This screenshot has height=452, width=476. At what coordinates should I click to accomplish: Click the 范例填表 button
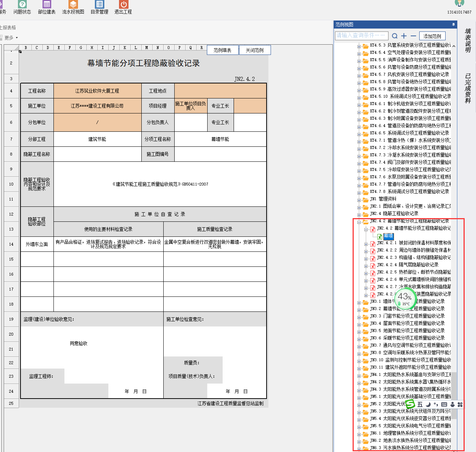pos(223,50)
